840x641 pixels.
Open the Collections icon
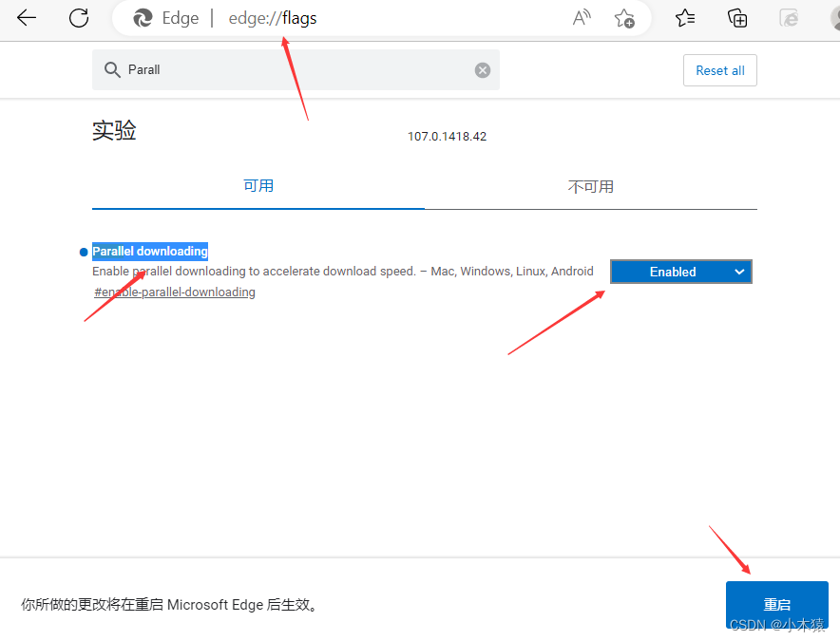point(737,17)
